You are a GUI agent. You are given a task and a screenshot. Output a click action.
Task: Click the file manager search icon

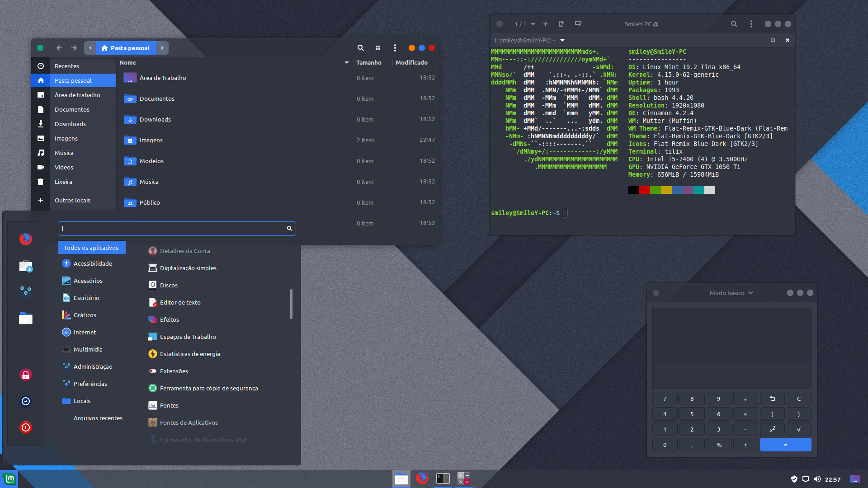pos(360,48)
